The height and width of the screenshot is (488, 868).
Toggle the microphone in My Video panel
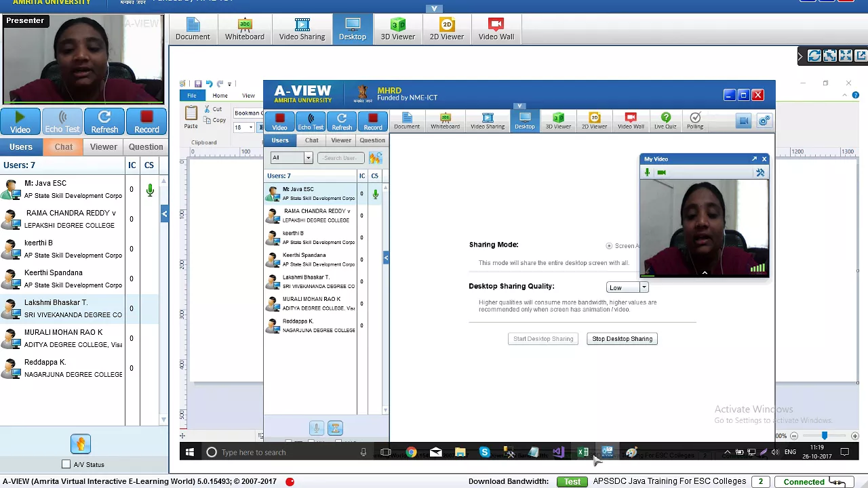click(647, 173)
